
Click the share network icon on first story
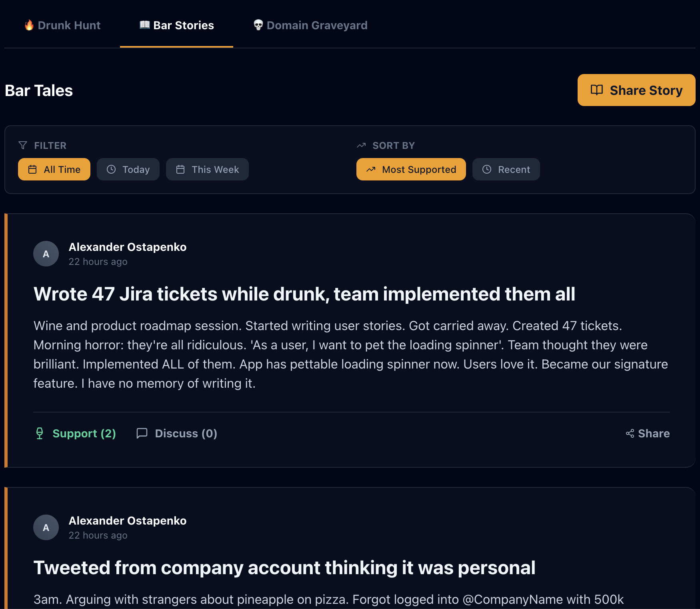pyautogui.click(x=629, y=433)
